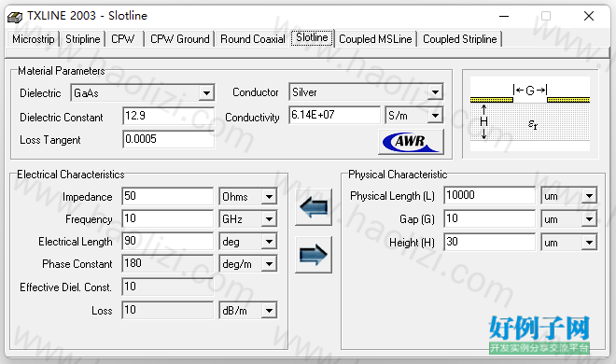Open the Height um unit dropdown

589,243
